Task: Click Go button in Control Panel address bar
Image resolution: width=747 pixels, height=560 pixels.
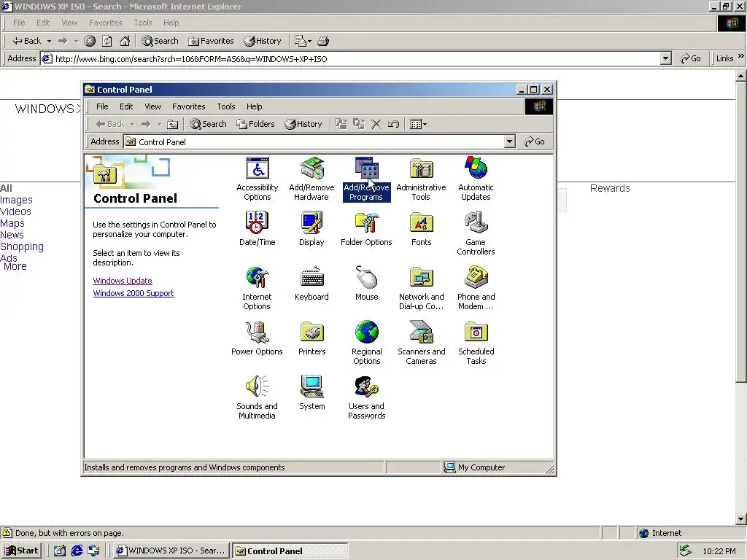Action: (x=535, y=141)
